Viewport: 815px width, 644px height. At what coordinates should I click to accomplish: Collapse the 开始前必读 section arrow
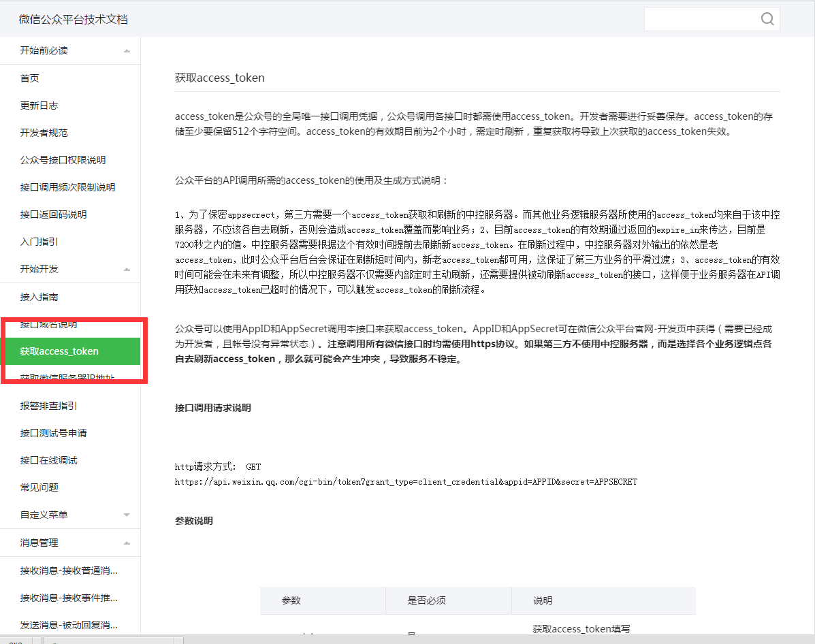pyautogui.click(x=127, y=51)
